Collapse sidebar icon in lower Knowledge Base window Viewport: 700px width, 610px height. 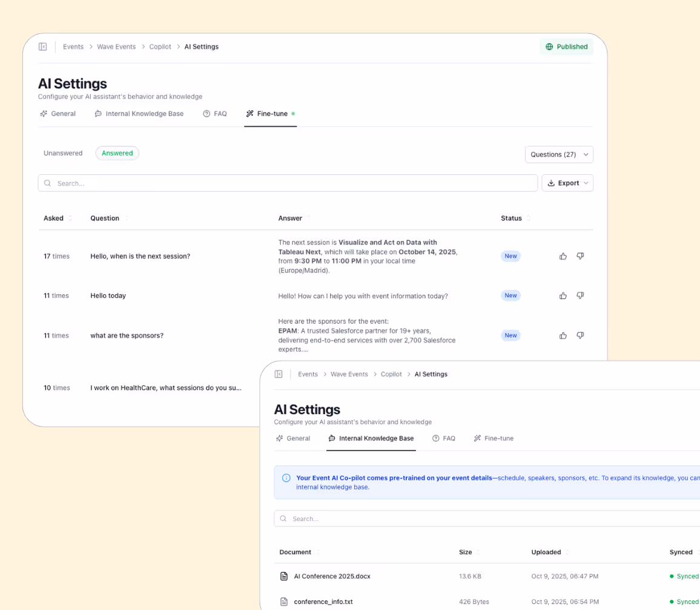pos(279,374)
